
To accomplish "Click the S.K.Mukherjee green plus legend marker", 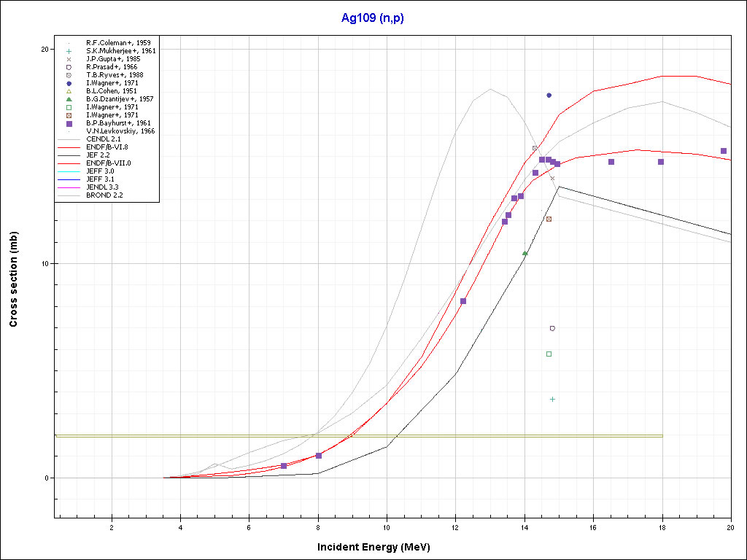I will point(69,51).
